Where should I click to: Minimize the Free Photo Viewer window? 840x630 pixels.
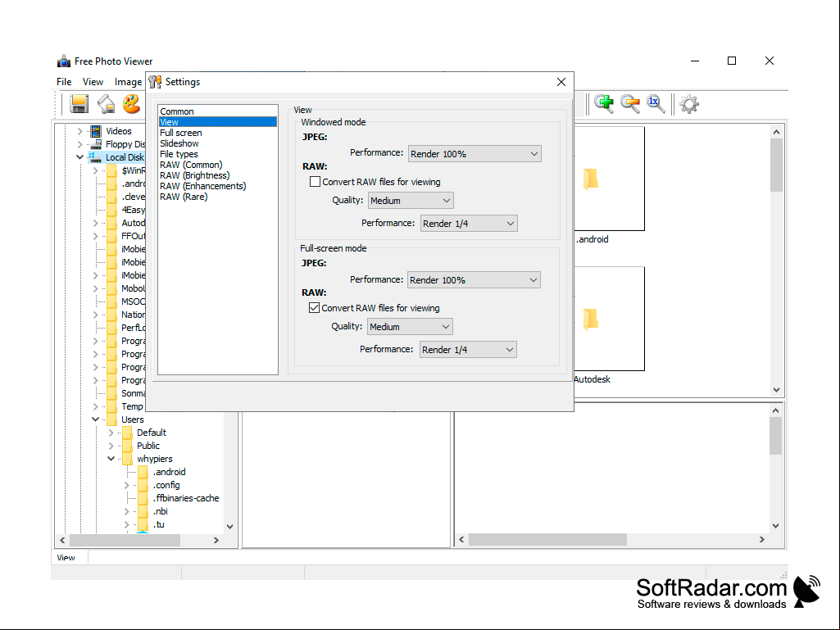(x=695, y=61)
